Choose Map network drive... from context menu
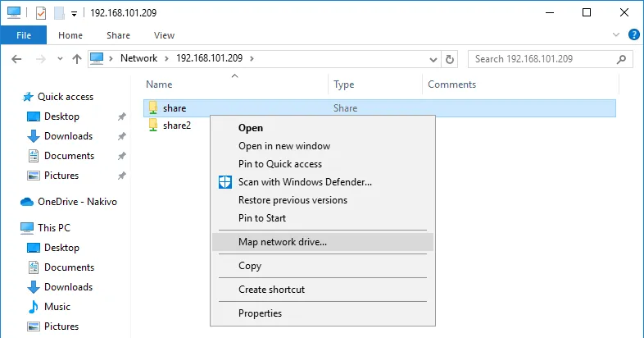This screenshot has width=644, height=338. coord(282,242)
